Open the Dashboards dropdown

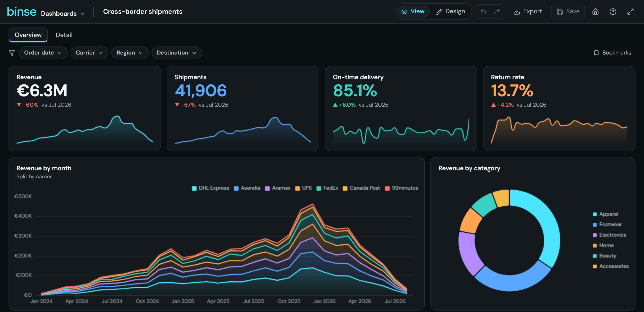pos(63,14)
